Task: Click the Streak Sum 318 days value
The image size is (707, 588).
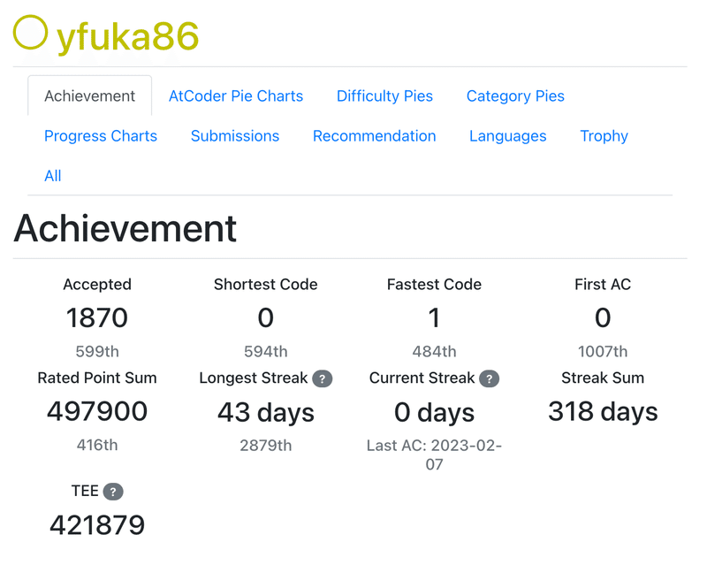Action: click(603, 411)
